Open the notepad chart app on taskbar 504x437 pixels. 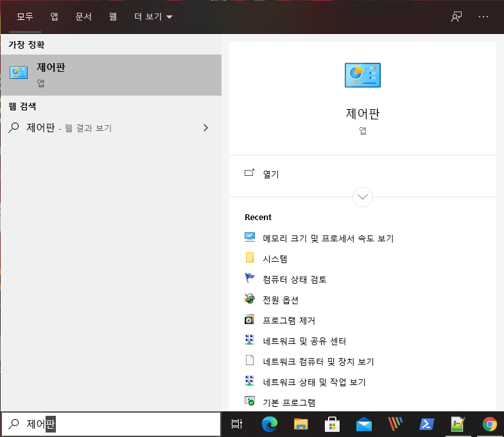tap(458, 424)
